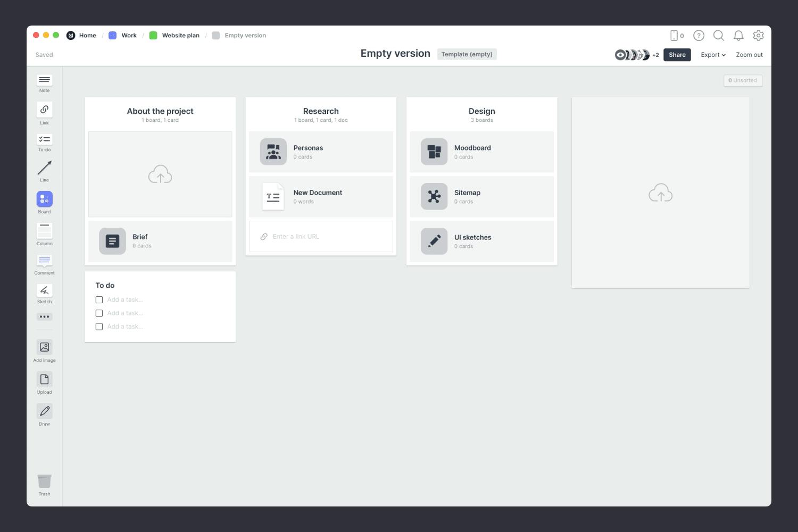
Task: Expand the +2 collaborators list
Action: [655, 54]
